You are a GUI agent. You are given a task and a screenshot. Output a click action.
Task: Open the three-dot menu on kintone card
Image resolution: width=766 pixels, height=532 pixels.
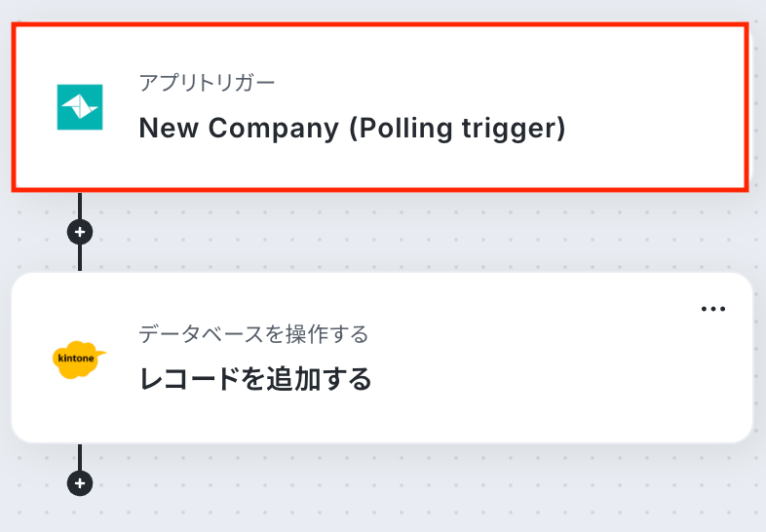[x=712, y=309]
